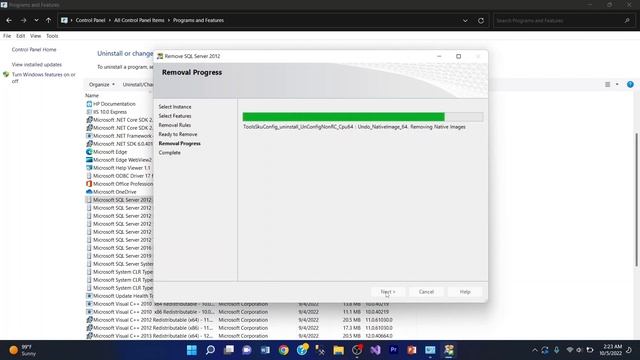Screen dimensions: 640x360
Task: Click the green removal progress bar
Action: pos(363,117)
